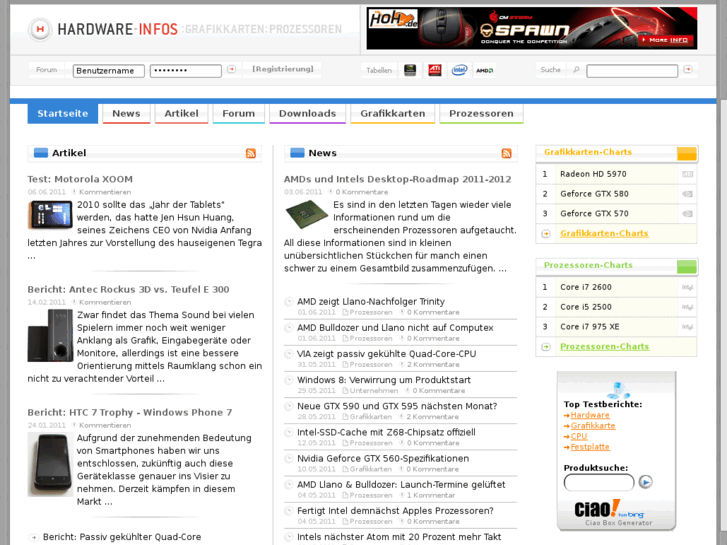The image size is (727, 545).
Task: Click the Registrierung link
Action: point(283,69)
